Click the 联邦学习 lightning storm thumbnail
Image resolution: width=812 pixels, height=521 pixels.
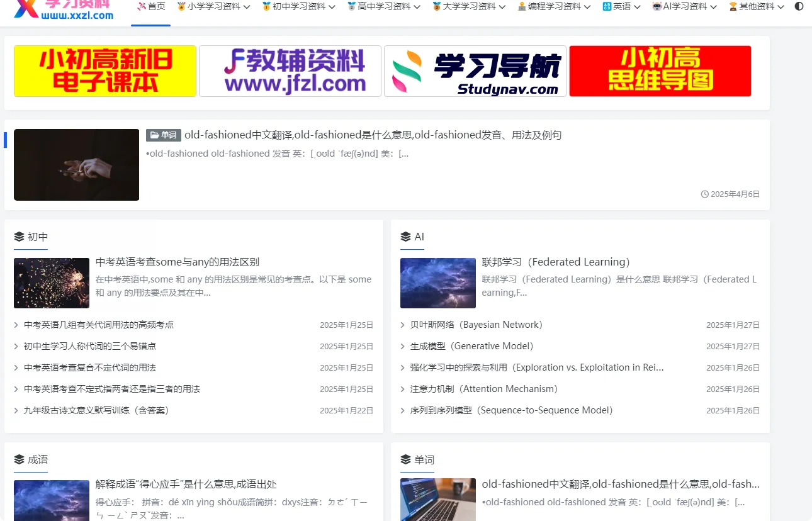pyautogui.click(x=438, y=283)
